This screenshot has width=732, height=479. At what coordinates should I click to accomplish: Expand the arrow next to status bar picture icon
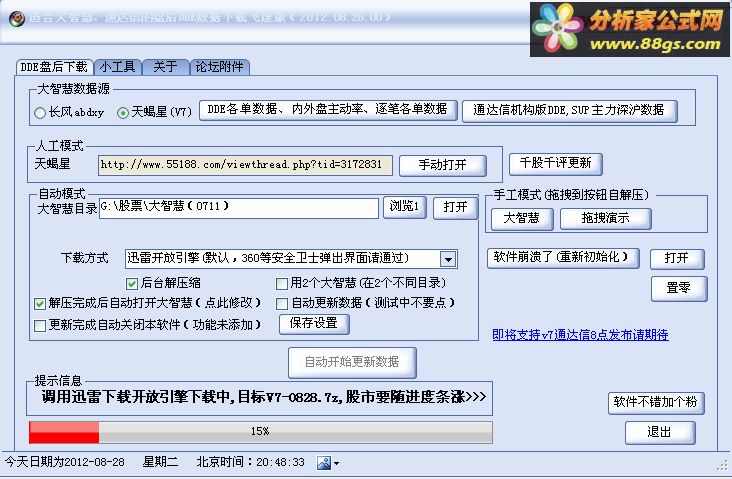[x=336, y=464]
